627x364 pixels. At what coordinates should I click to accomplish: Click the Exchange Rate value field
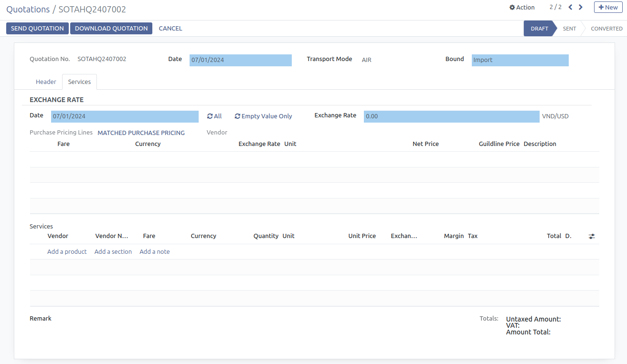point(451,116)
